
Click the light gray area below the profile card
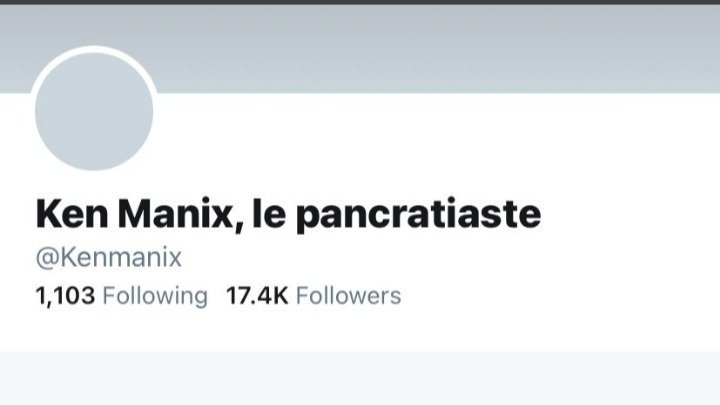pyautogui.click(x=360, y=378)
